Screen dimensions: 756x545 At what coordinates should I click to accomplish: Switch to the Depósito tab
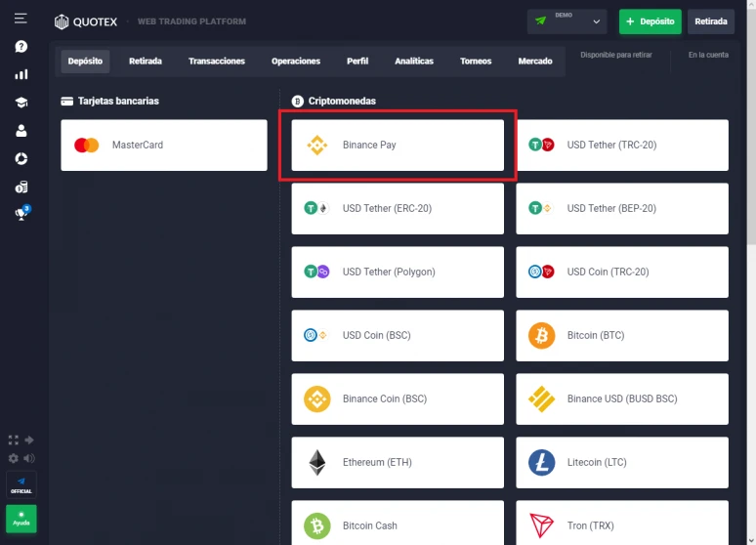coord(85,62)
